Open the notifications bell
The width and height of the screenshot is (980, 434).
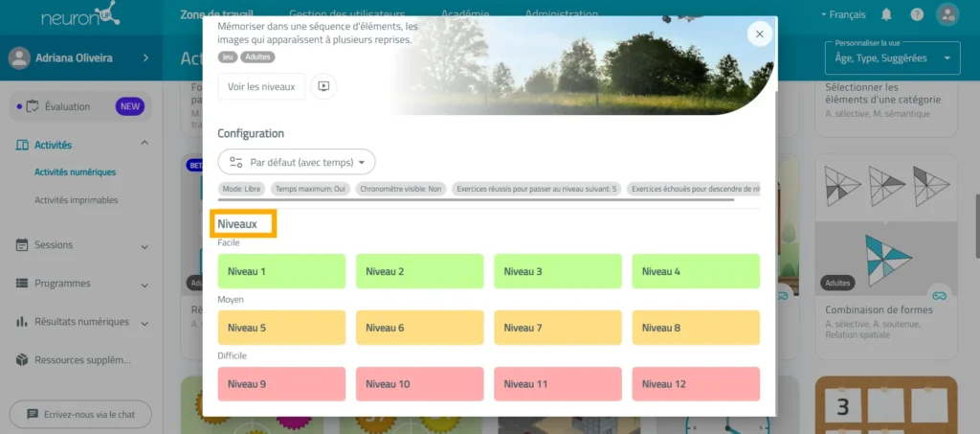tap(886, 14)
